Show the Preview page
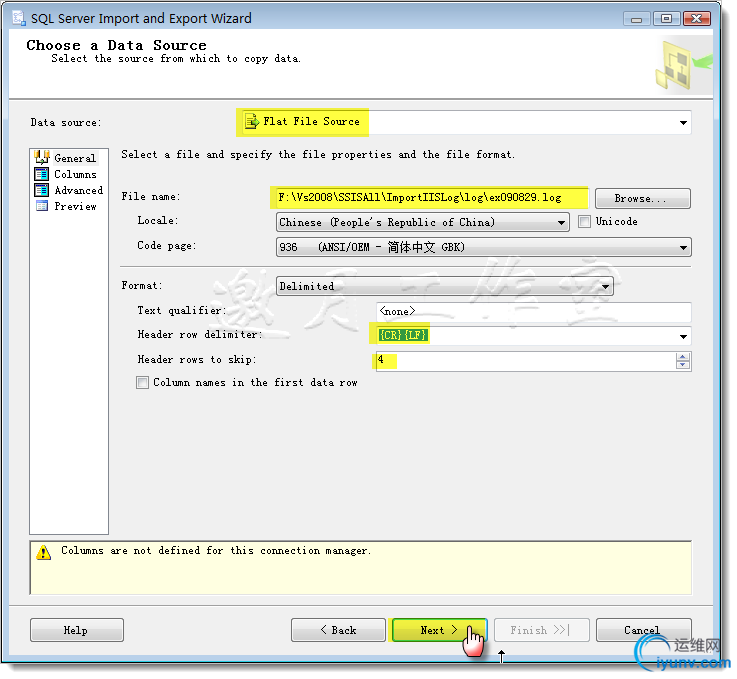737x679 pixels. 75,206
